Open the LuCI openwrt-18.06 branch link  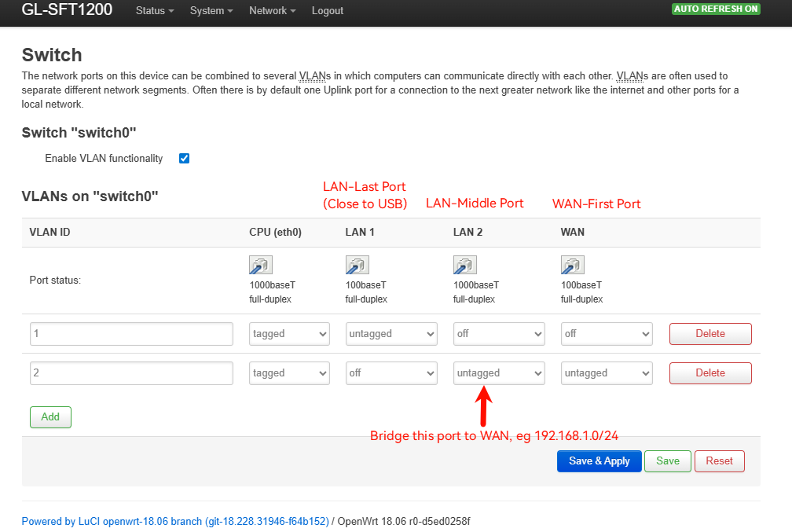click(175, 521)
